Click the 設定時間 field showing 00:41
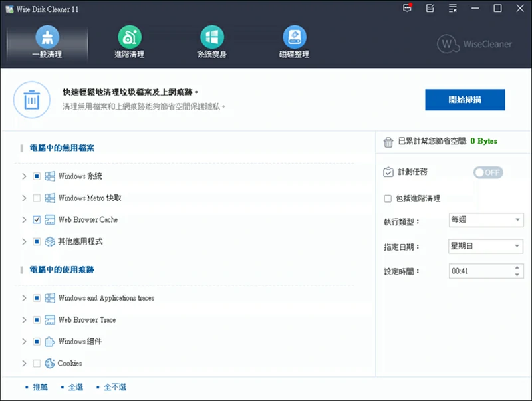The height and width of the screenshot is (401, 532). pos(479,271)
